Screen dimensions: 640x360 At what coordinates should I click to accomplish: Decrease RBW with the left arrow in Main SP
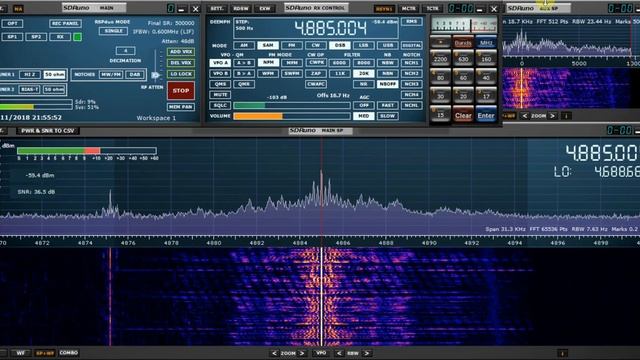[x=339, y=353]
